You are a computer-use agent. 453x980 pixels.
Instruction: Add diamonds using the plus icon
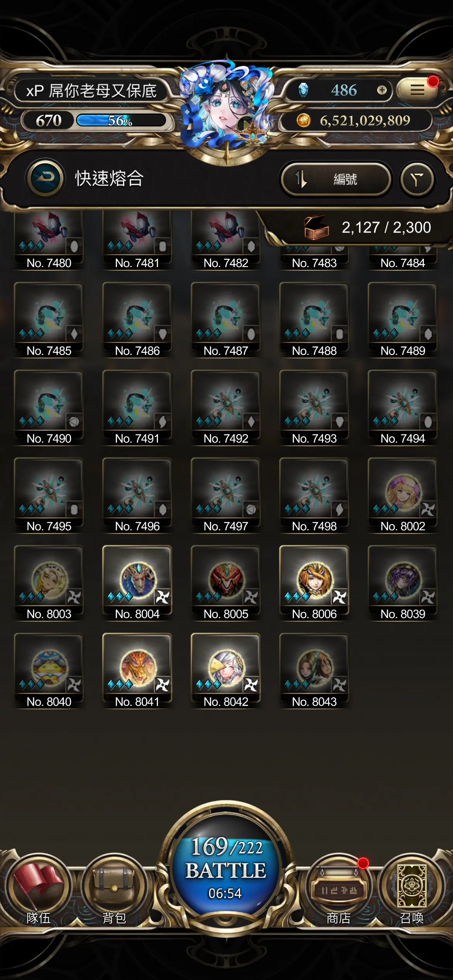pyautogui.click(x=382, y=90)
